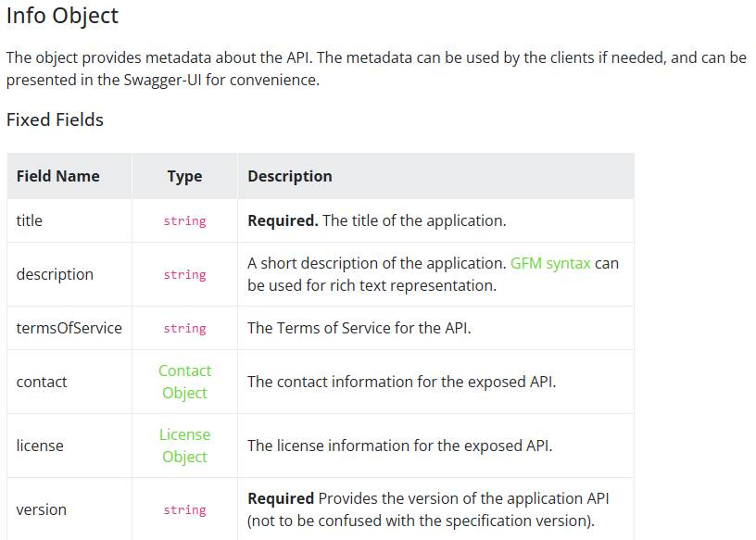
Task: Click the string type in the termsOfService row
Action: point(184,329)
